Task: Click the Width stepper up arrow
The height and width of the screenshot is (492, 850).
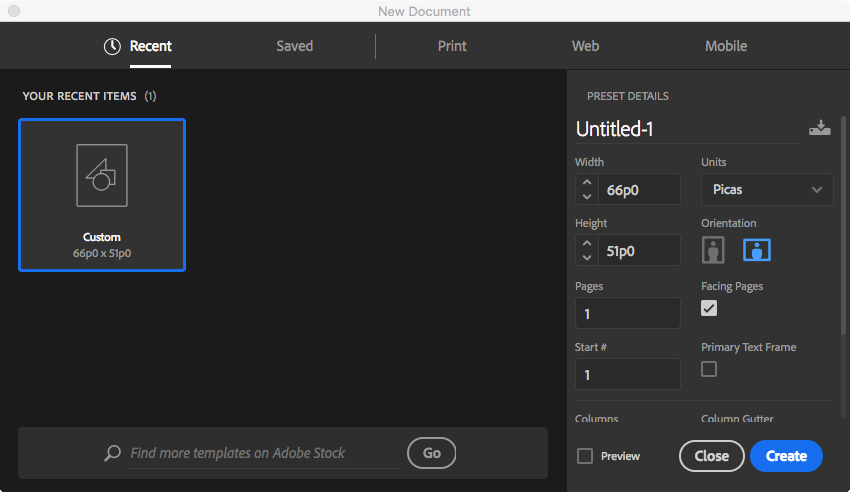Action: (x=587, y=182)
